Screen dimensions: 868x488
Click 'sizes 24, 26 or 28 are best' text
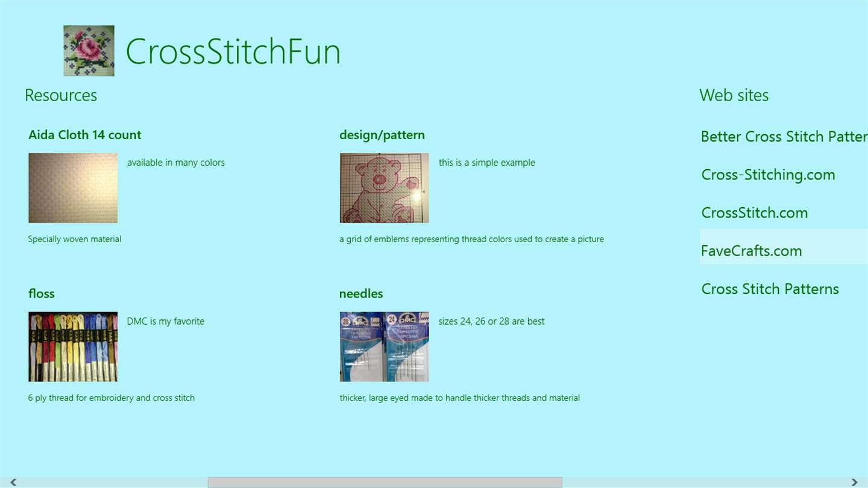(492, 321)
